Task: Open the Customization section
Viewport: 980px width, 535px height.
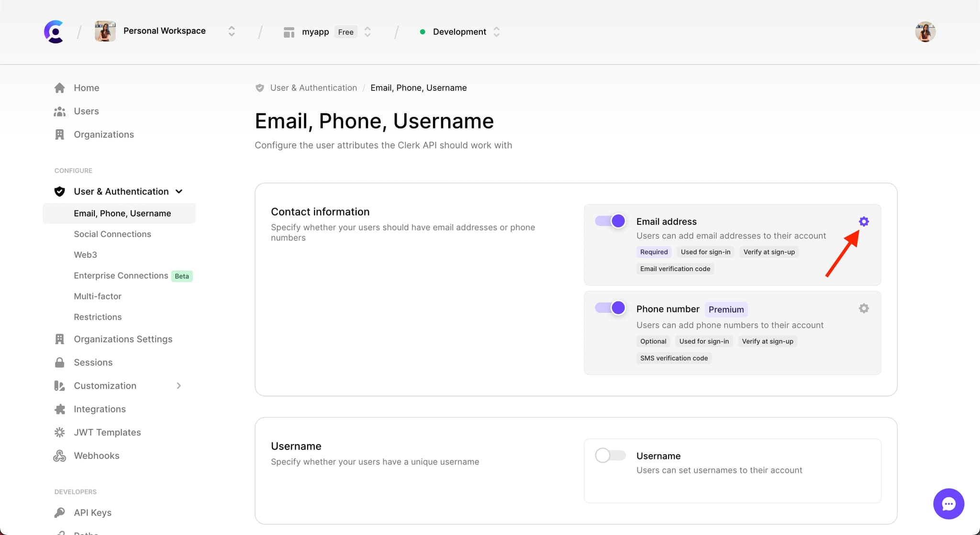Action: (x=105, y=385)
